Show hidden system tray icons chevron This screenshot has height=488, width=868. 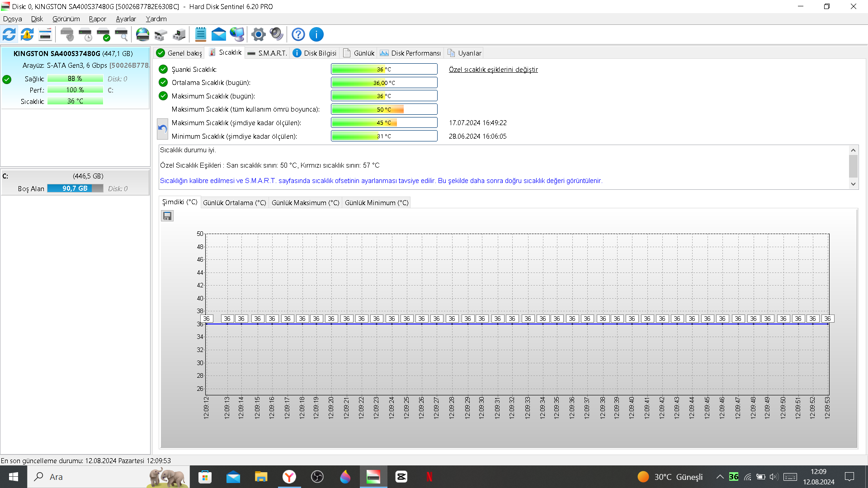tap(720, 477)
